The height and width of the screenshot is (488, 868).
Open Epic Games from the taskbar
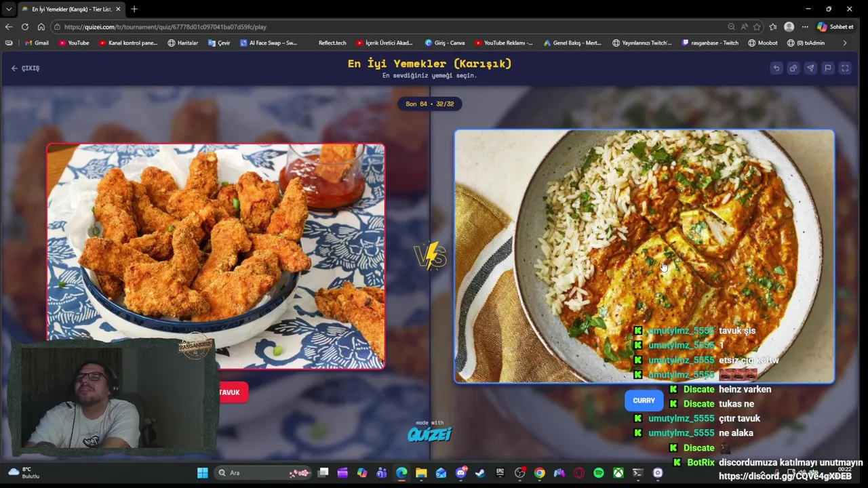pos(500,473)
